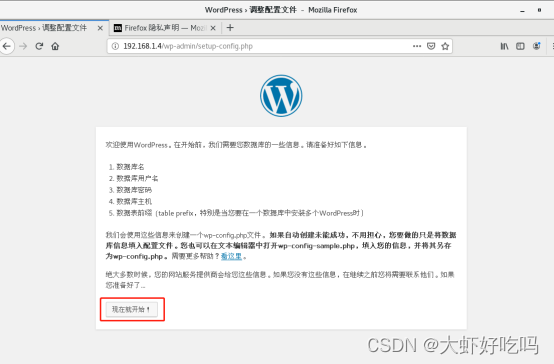This screenshot has height=364, width=554.
Task: Open the 看这里 help link
Action: coord(231,256)
